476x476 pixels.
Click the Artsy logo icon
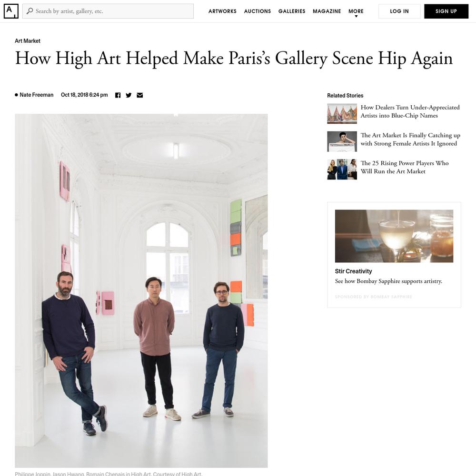11,11
